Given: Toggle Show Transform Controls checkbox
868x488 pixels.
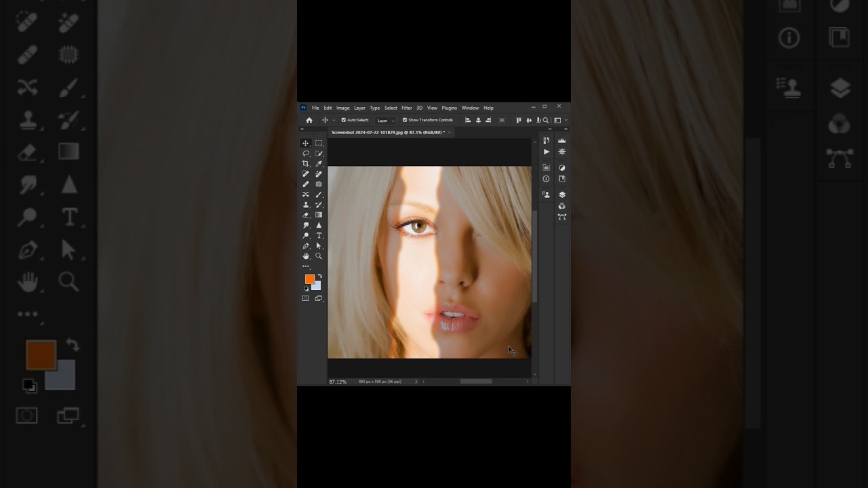Looking at the screenshot, I should coord(405,120).
